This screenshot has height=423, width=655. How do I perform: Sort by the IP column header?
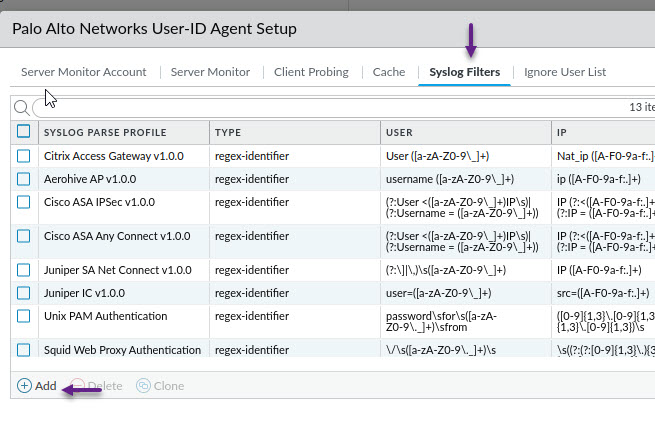coord(561,133)
